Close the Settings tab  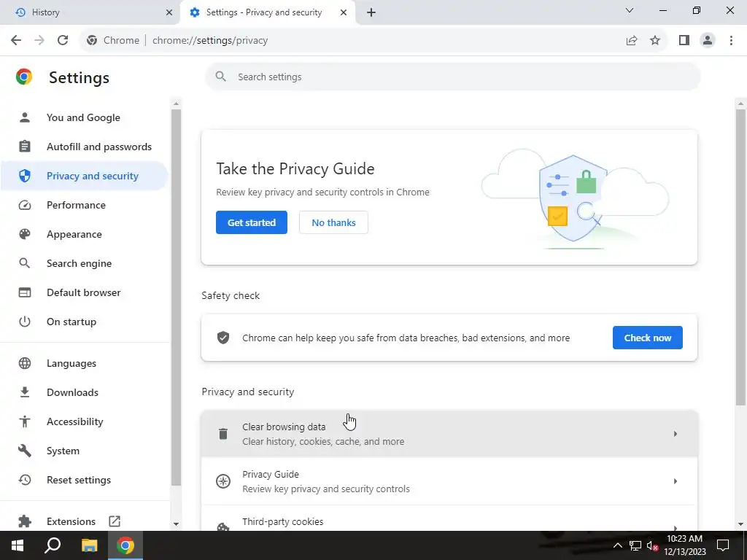344,12
